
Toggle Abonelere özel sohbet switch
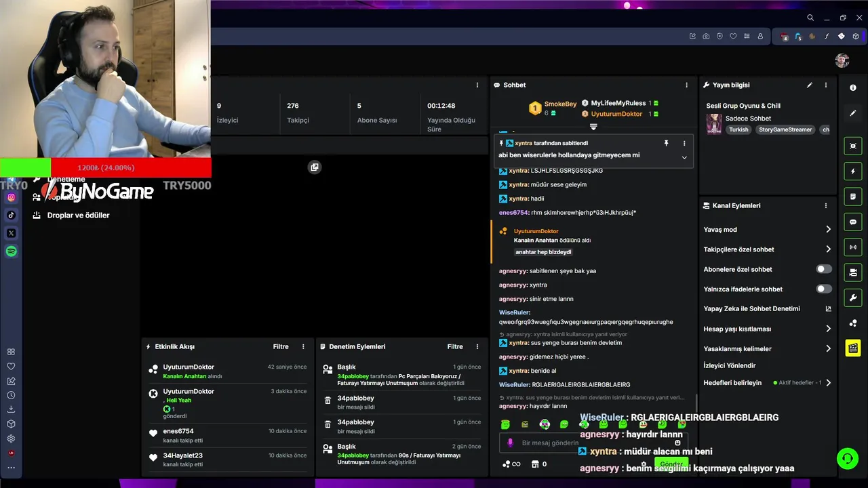[x=824, y=269]
